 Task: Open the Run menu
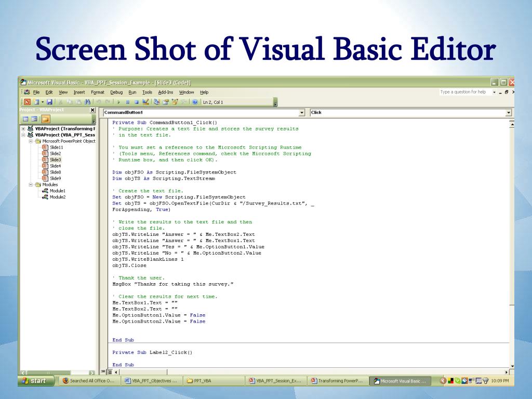click(132, 92)
